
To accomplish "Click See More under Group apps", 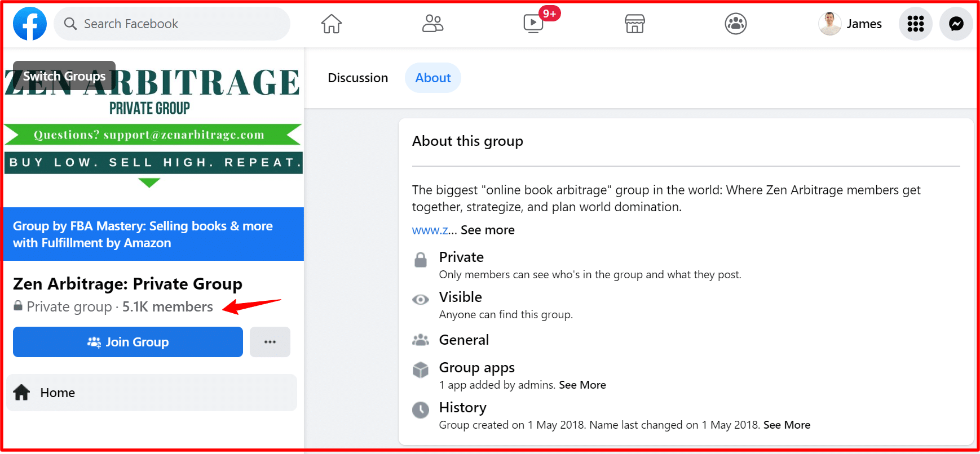I will [582, 385].
